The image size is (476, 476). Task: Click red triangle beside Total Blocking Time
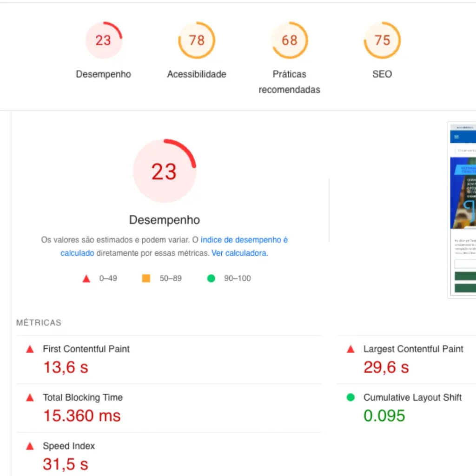(x=30, y=398)
